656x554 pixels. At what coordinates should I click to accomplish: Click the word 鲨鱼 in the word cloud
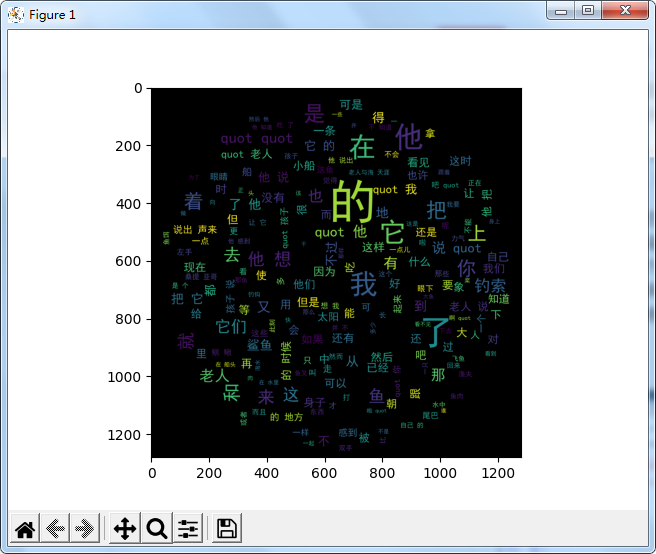click(x=259, y=345)
